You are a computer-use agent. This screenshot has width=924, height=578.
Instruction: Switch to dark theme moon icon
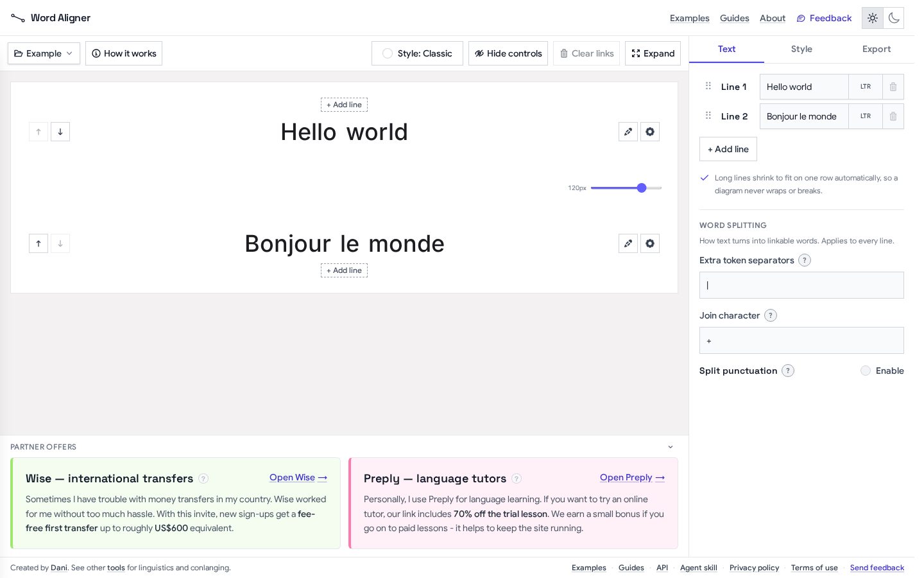(x=894, y=18)
